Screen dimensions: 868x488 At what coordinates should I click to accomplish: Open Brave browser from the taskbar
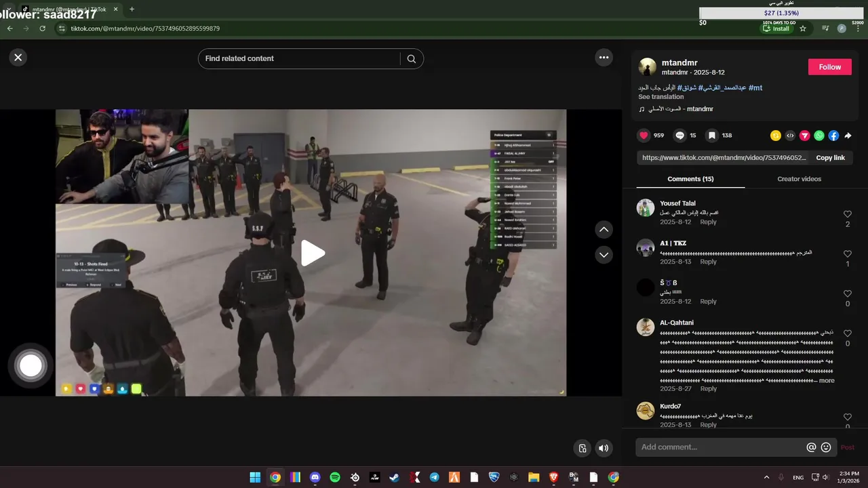[x=553, y=477]
